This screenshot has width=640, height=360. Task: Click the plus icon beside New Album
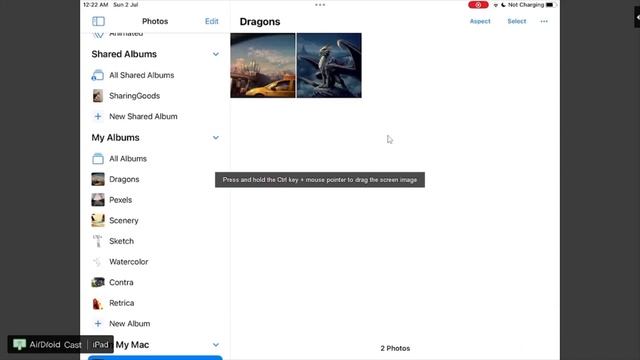(98, 324)
